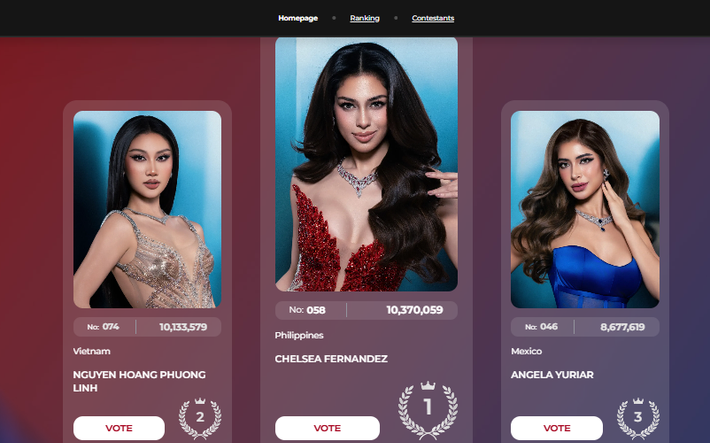Click the rank 2 laurel wreath badge
The width and height of the screenshot is (710, 443).
[x=200, y=418]
